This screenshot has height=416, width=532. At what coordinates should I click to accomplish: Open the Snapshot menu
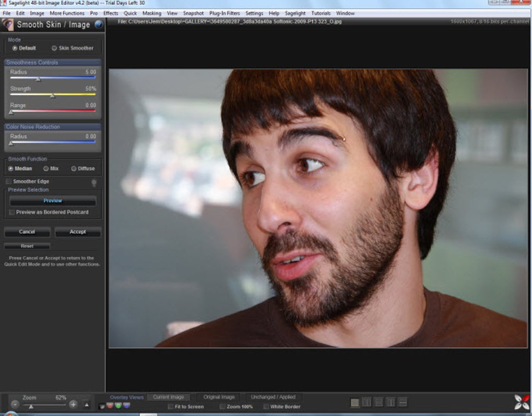(194, 13)
